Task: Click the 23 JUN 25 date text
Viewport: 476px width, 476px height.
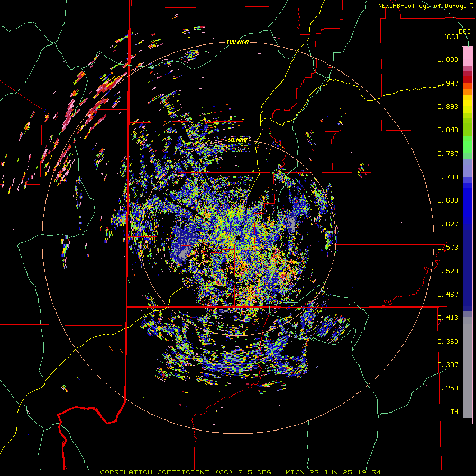Action: pos(331,472)
